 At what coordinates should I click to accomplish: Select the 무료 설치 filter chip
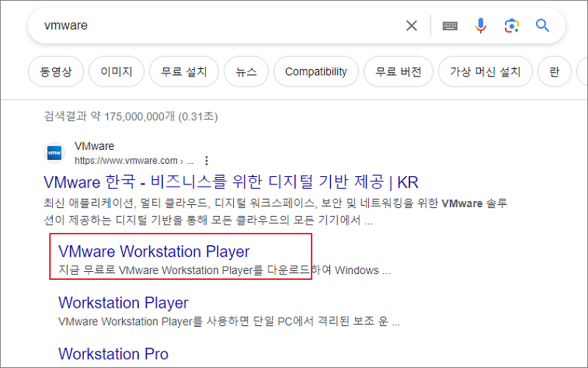184,71
